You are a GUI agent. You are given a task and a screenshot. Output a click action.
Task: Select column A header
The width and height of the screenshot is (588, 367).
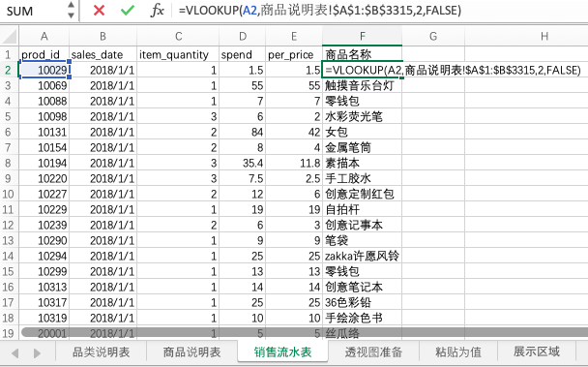tap(44, 36)
